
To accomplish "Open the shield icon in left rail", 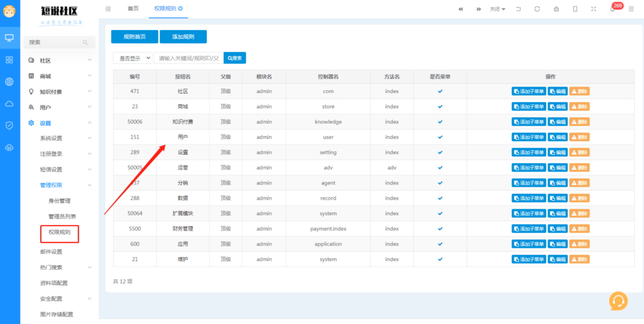I will (9, 126).
